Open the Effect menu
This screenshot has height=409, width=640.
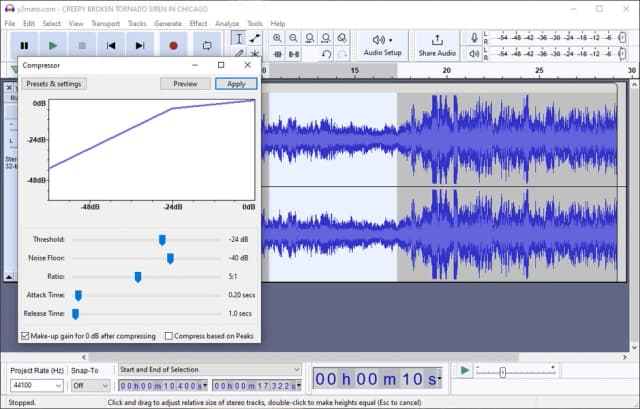(198, 24)
